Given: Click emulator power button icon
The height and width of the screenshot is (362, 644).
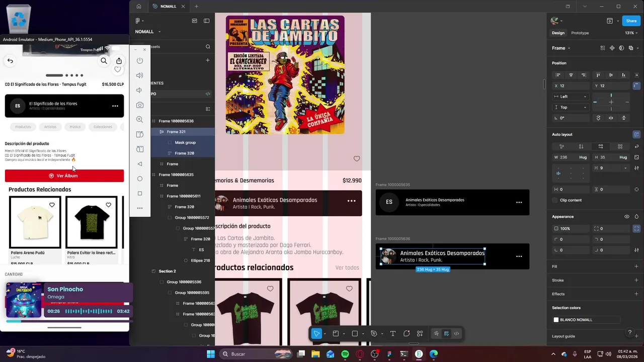Looking at the screenshot, I should pyautogui.click(x=140, y=60).
